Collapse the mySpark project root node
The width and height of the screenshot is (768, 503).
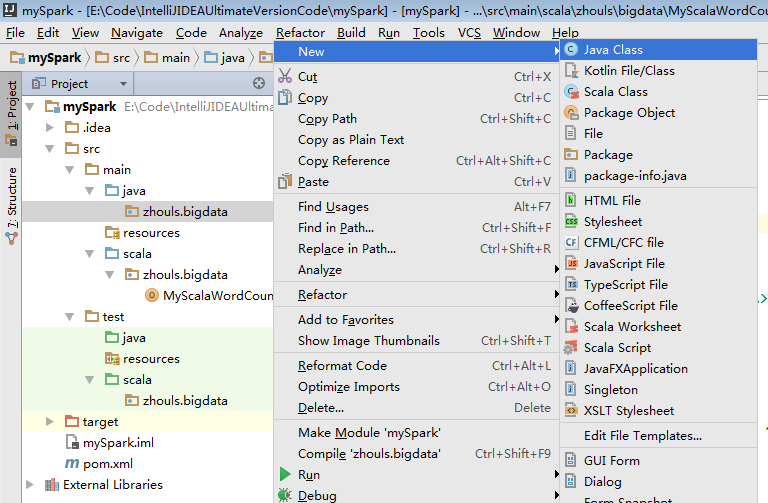[x=30, y=107]
